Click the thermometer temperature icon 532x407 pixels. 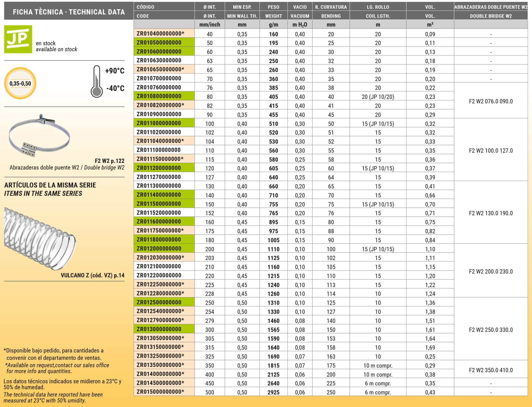pyautogui.click(x=97, y=82)
